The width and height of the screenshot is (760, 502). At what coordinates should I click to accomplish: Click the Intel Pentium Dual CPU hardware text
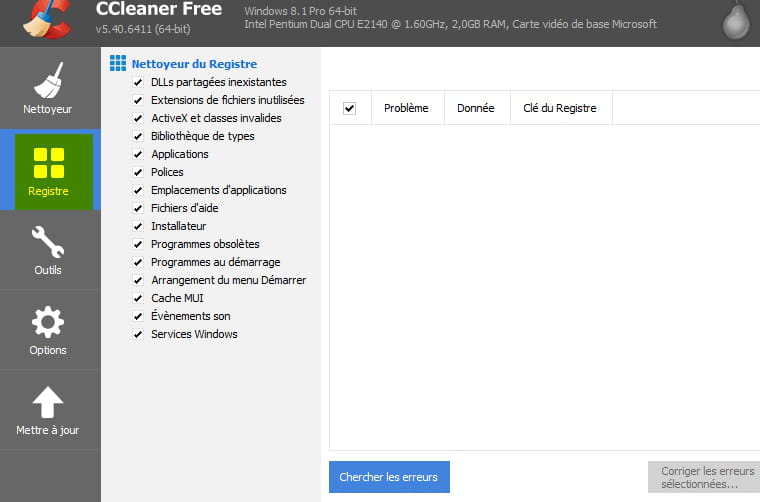pos(450,24)
